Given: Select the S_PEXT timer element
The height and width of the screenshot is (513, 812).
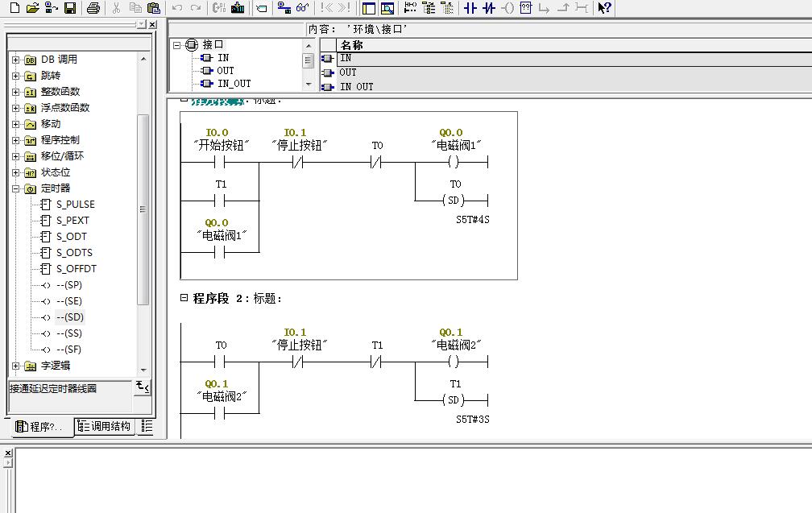Looking at the screenshot, I should (x=72, y=221).
